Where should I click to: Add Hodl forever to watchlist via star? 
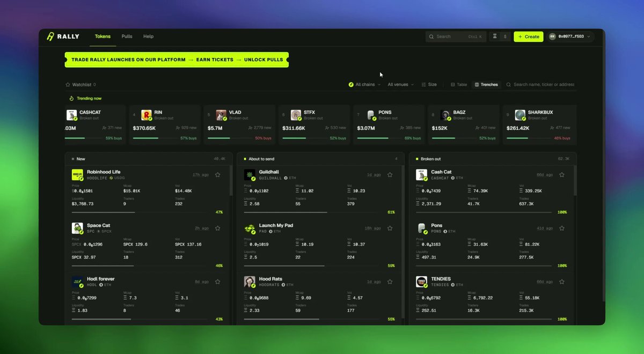pos(217,282)
